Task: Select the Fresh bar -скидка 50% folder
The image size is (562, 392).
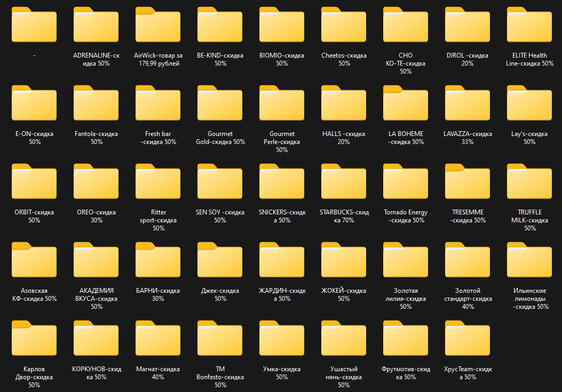Action: pos(158,103)
